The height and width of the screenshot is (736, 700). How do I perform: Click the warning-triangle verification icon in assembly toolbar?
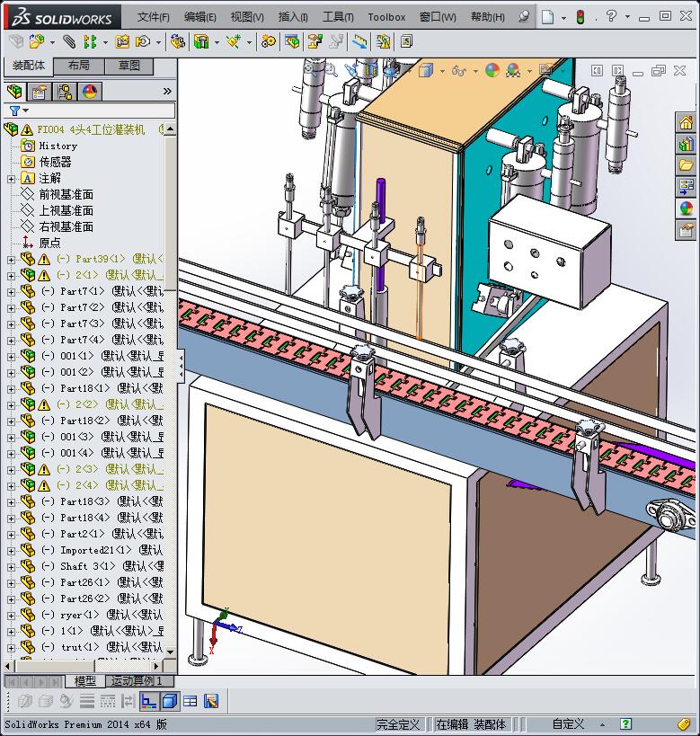click(x=383, y=41)
